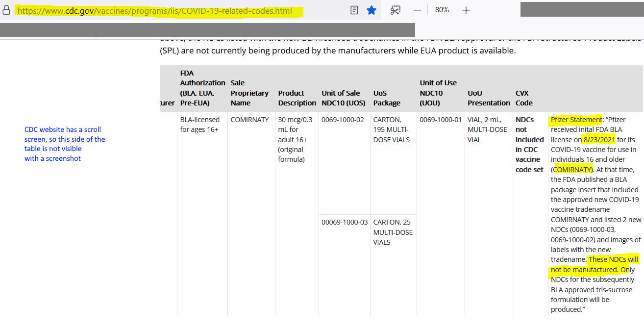Click the Product Description column header

coord(297,98)
